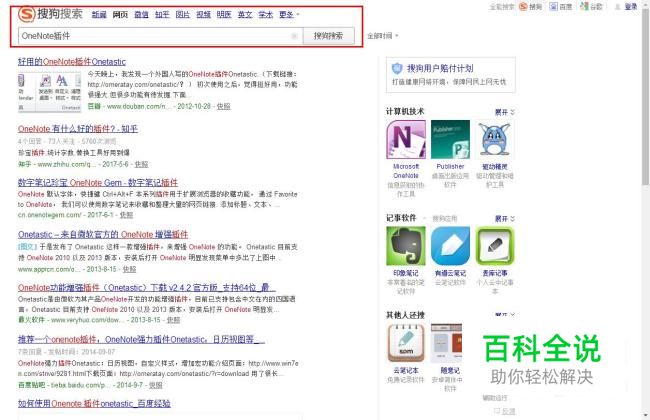This screenshot has height=420, width=650.
Task: Click the 麦库记事 text link
Action: point(495,273)
